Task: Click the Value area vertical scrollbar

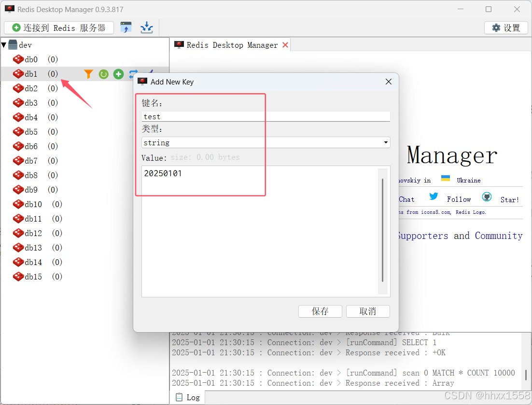Action: point(382,231)
